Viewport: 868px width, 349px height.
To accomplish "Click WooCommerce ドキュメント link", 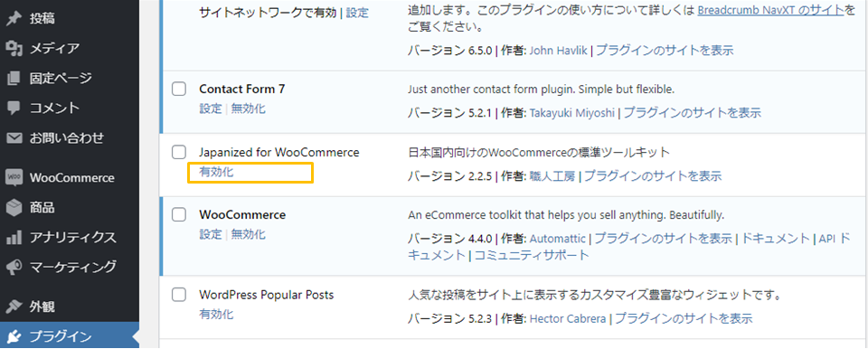I will (776, 239).
